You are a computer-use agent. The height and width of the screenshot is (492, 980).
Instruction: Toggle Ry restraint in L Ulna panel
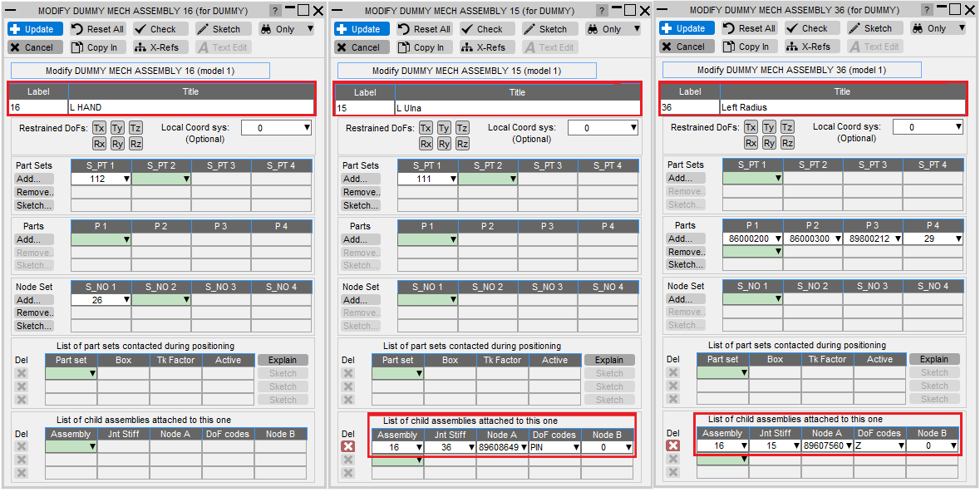point(444,144)
